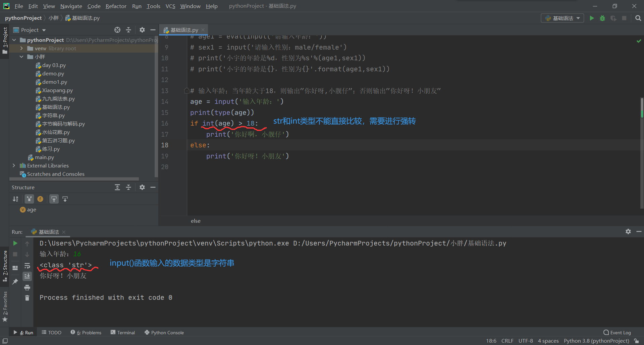Hide the Structure tool window

(153, 187)
